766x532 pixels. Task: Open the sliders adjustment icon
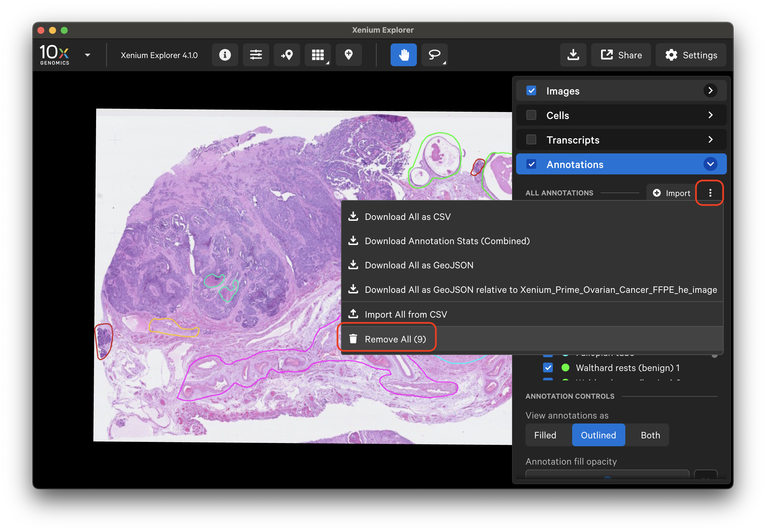click(255, 55)
